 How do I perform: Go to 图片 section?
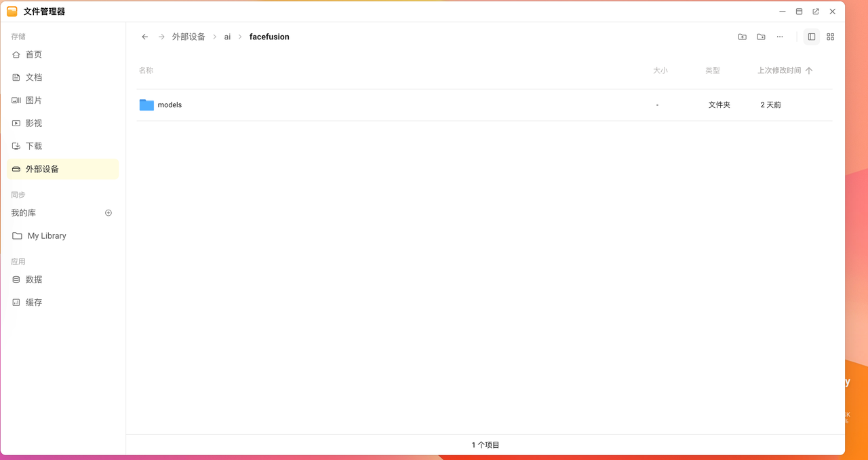[34, 100]
